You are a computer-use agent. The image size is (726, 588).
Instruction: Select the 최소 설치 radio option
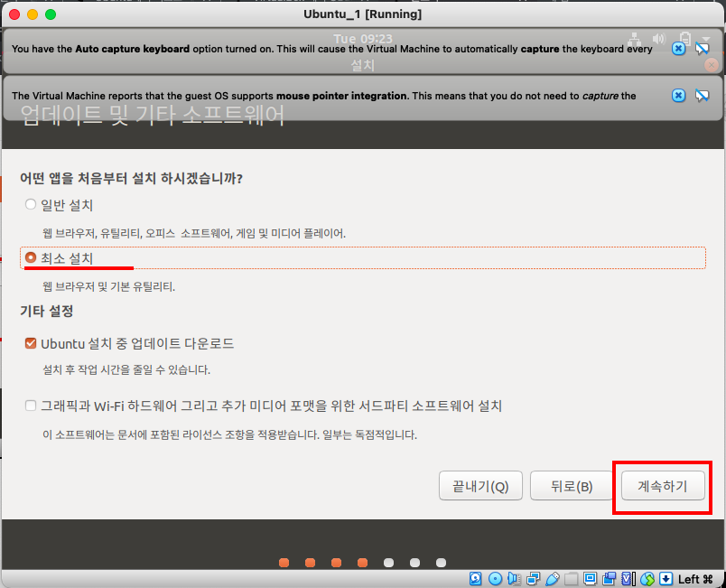point(31,257)
